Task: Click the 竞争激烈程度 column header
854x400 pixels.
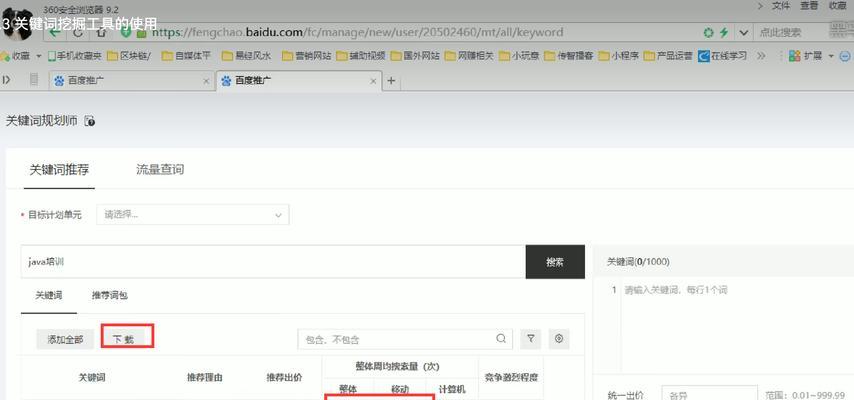Action: (x=511, y=377)
